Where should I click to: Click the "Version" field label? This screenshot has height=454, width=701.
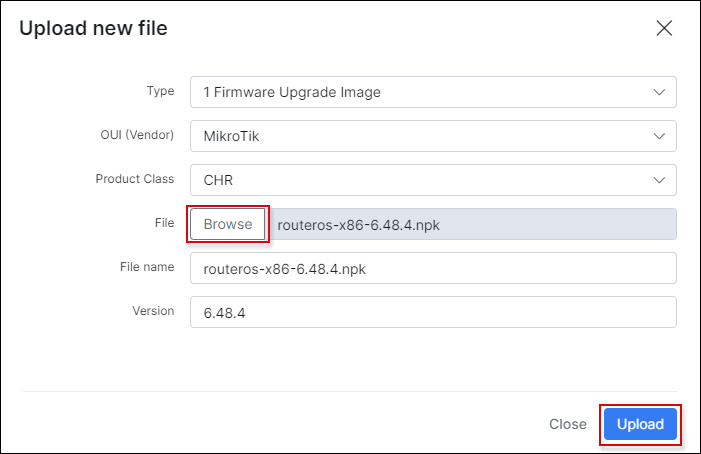153,311
